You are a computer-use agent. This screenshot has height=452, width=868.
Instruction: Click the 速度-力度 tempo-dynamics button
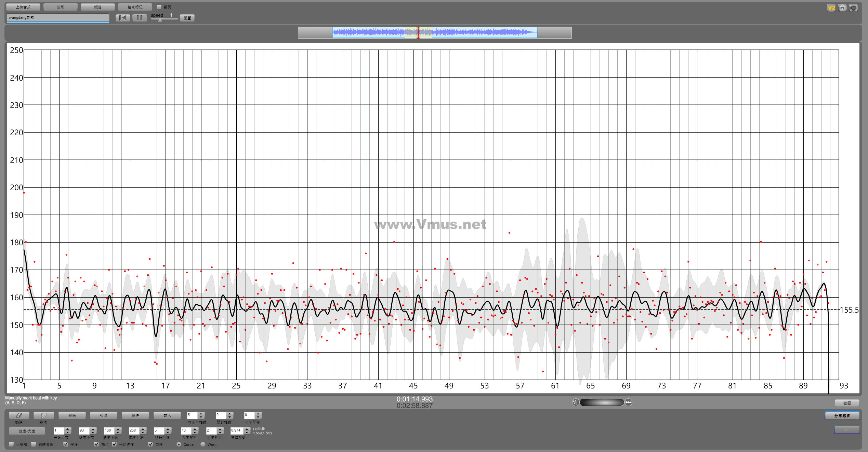click(x=27, y=431)
